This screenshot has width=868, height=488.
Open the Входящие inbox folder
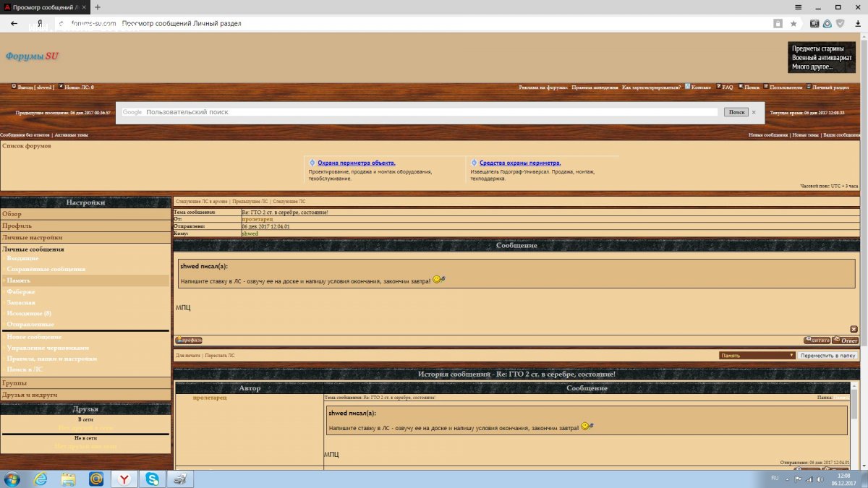pyautogui.click(x=23, y=258)
